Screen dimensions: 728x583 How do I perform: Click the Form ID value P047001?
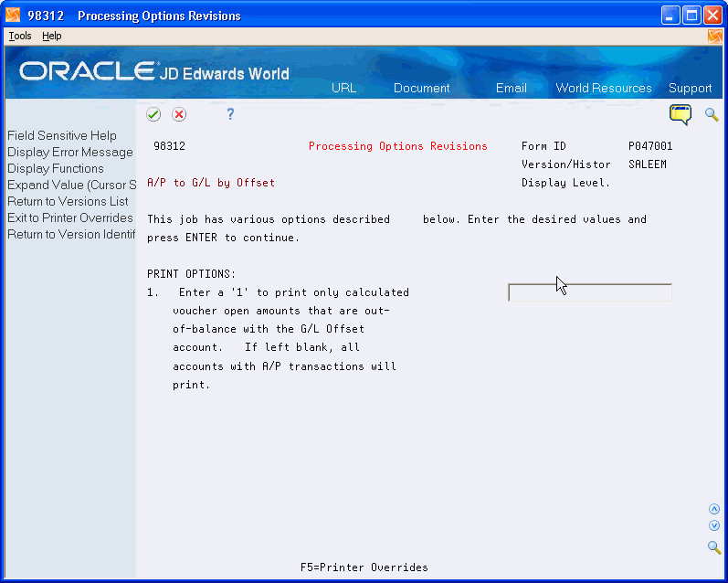(650, 146)
